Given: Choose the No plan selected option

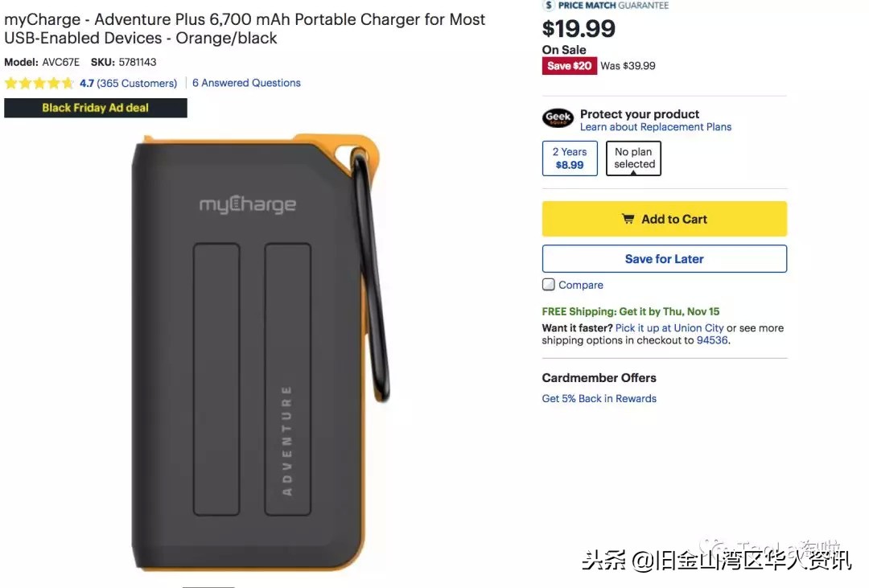Looking at the screenshot, I should 633,158.
